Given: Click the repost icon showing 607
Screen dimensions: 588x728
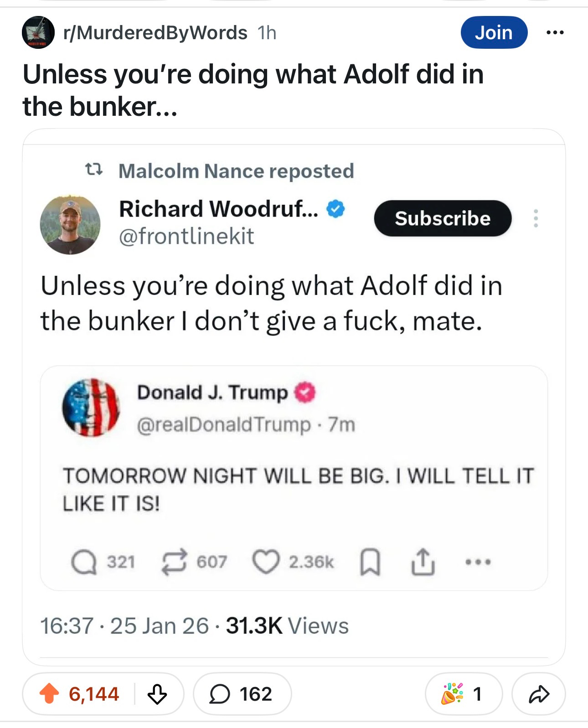Looking at the screenshot, I should (175, 562).
